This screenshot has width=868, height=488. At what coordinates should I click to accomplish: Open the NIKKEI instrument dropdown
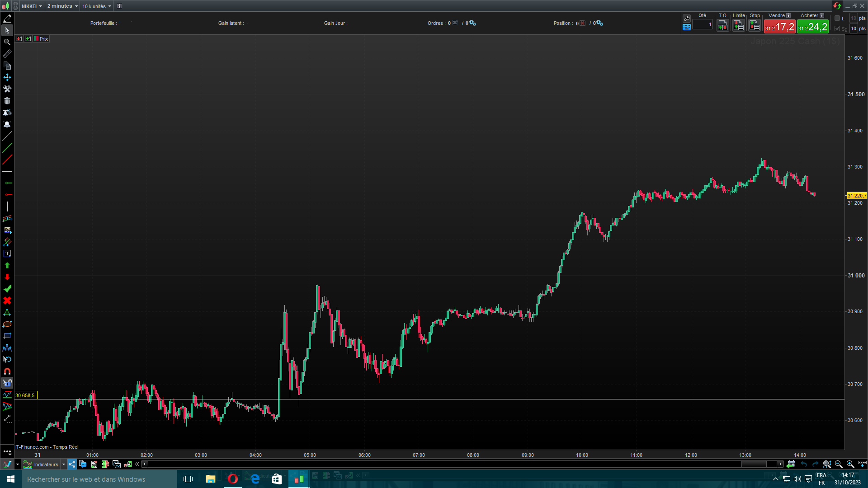click(32, 6)
